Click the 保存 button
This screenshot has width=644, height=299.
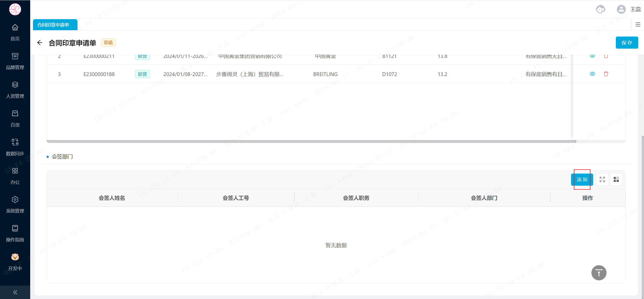pos(627,43)
